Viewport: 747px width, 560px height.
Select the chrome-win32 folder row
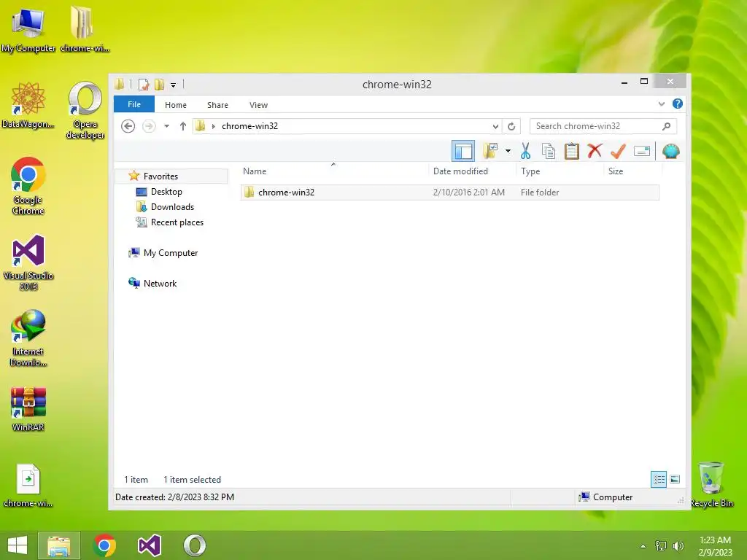click(x=449, y=192)
